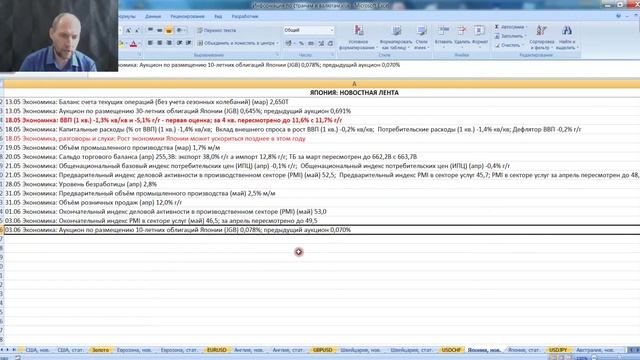Image resolution: width=640 pixels, height=360 pixels.
Task: Click the Вставить cells button
Action: coord(443,36)
